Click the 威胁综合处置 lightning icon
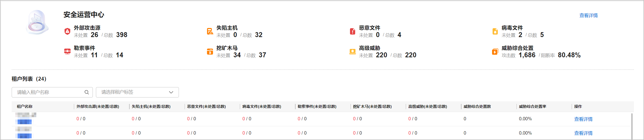 pyautogui.click(x=495, y=52)
